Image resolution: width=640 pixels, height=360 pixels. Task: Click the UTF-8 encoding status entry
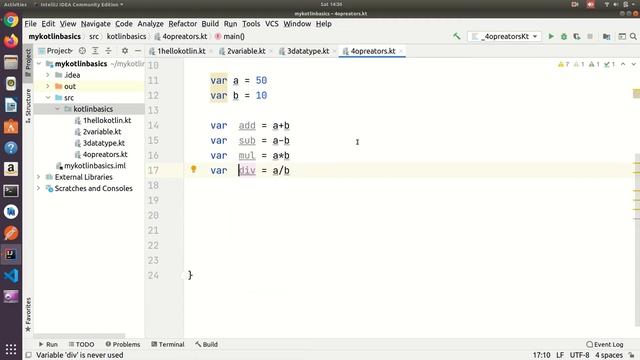[579, 355]
